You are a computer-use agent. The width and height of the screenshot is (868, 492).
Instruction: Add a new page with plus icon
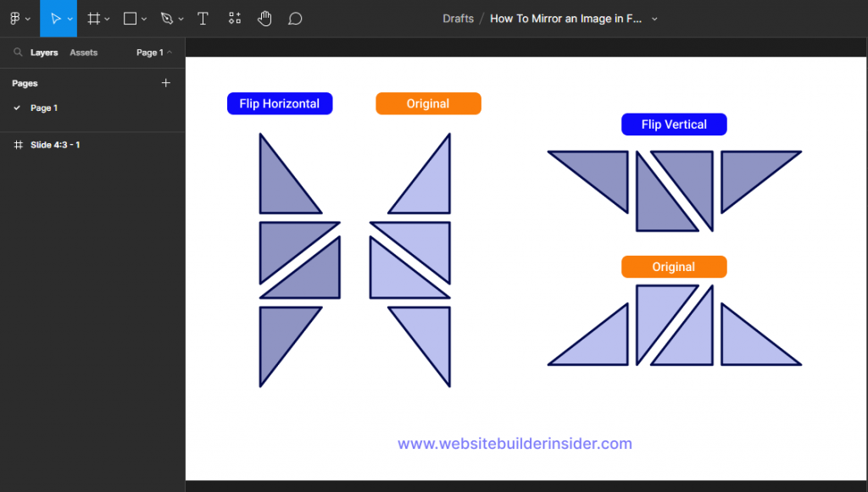coord(165,83)
